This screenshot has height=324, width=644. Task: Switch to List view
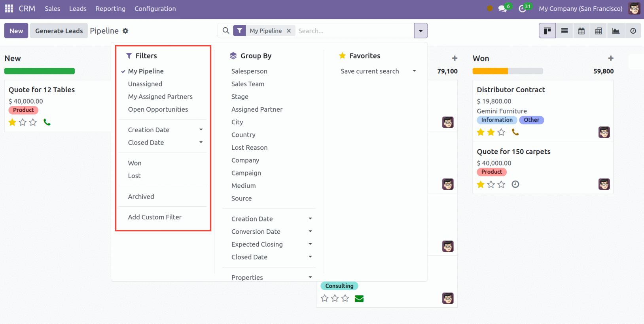click(564, 30)
